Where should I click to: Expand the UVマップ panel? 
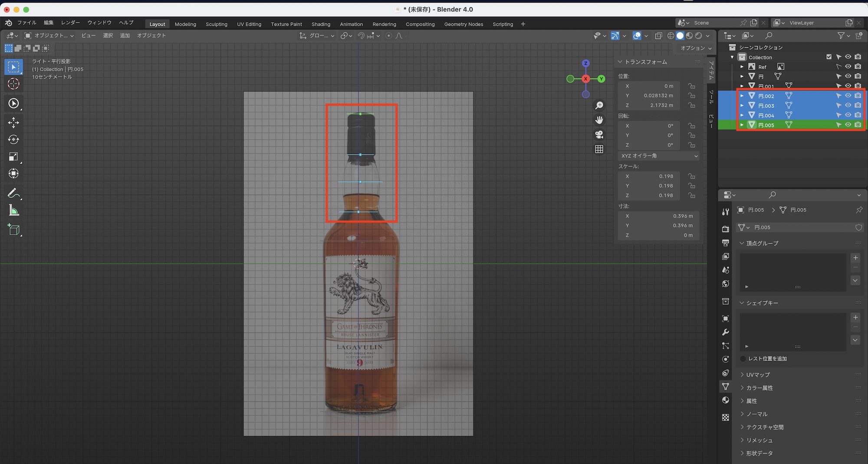[758, 375]
